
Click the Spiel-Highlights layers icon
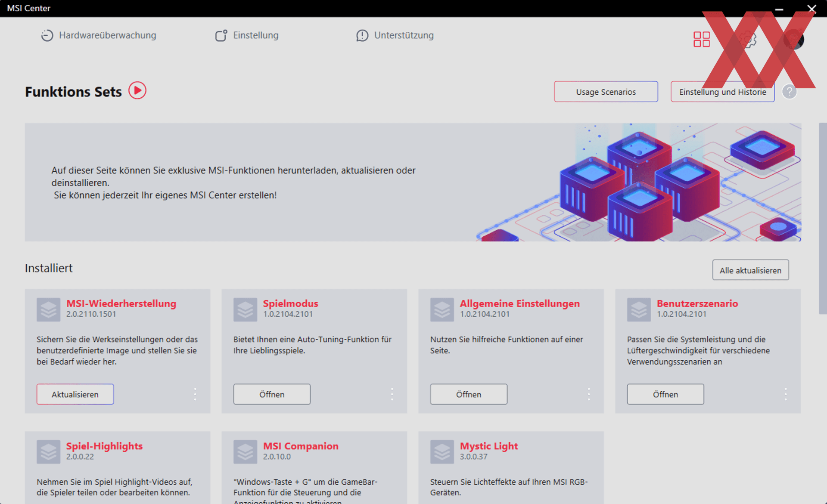(48, 452)
